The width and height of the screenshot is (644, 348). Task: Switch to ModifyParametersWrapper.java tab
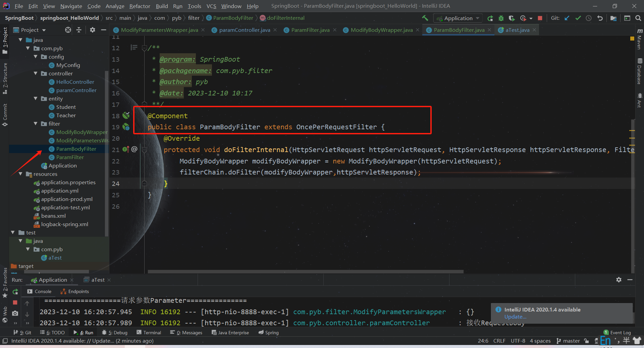[x=159, y=30]
